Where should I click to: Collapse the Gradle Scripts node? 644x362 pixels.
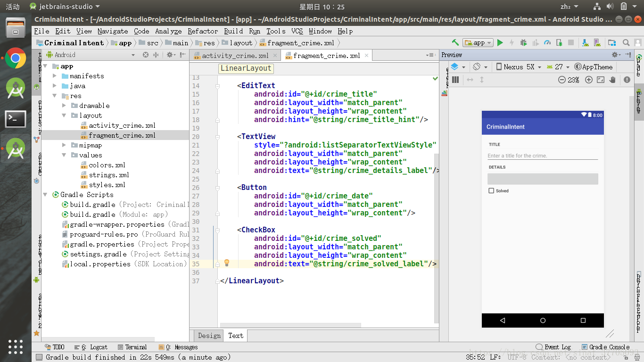pos(45,195)
